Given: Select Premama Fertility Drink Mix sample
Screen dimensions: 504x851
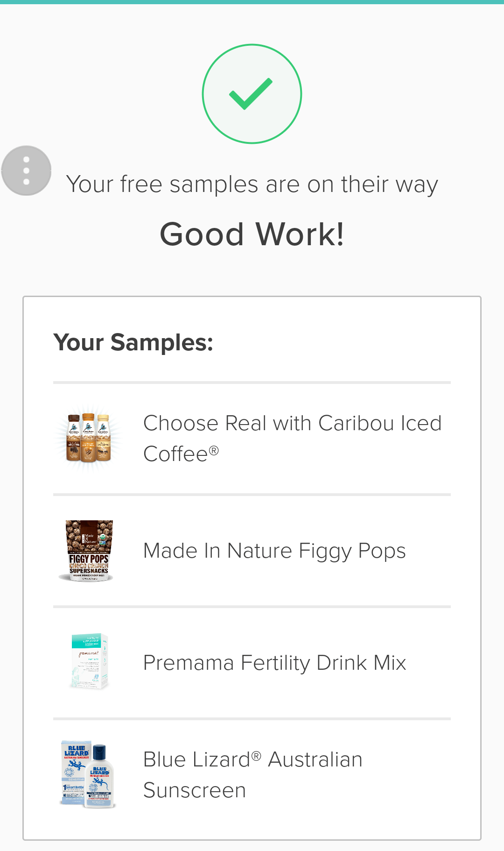Looking at the screenshot, I should [274, 663].
